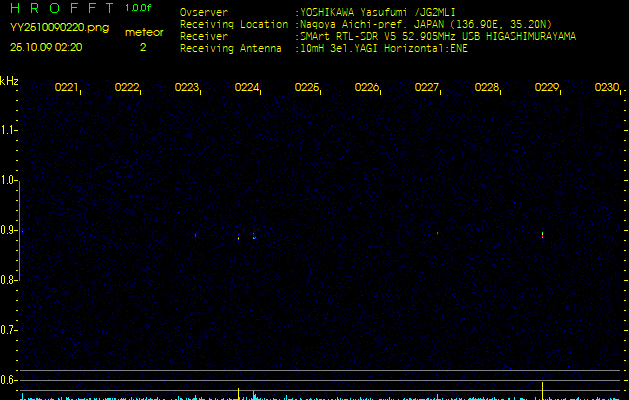Select file name YY2510090220.png
The image size is (629, 400).
pyautogui.click(x=59, y=27)
